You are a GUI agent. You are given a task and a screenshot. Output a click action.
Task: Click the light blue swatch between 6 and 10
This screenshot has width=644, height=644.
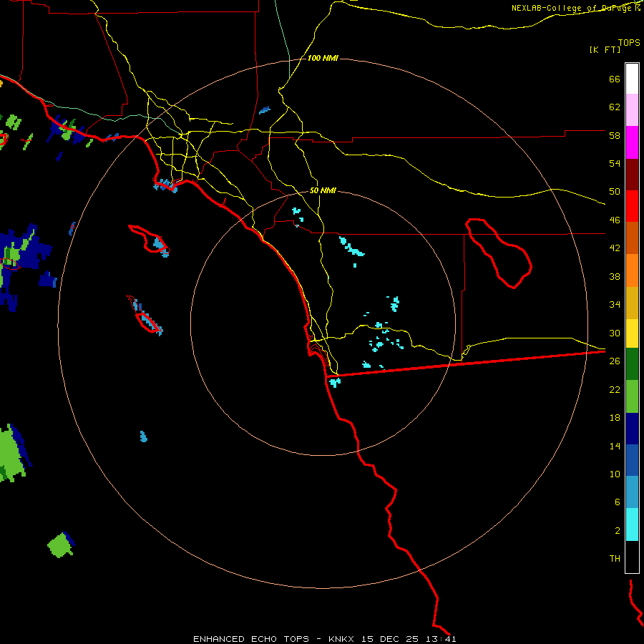pos(632,492)
